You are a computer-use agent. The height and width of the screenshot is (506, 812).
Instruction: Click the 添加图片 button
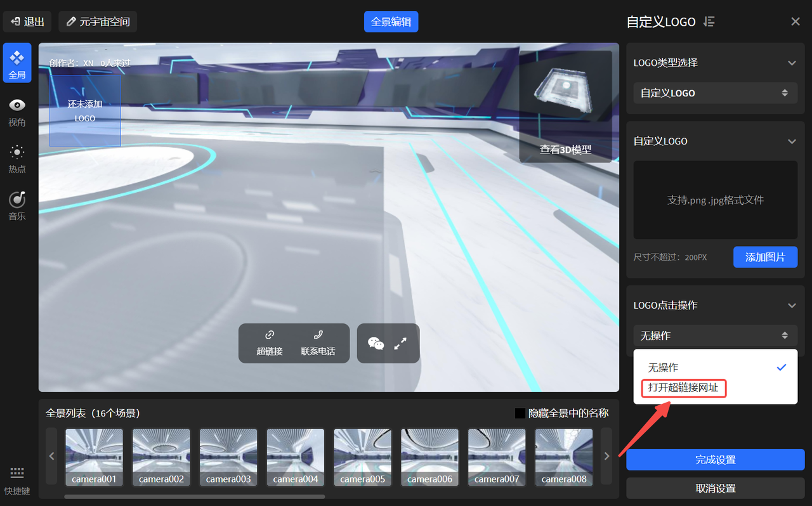pyautogui.click(x=765, y=257)
